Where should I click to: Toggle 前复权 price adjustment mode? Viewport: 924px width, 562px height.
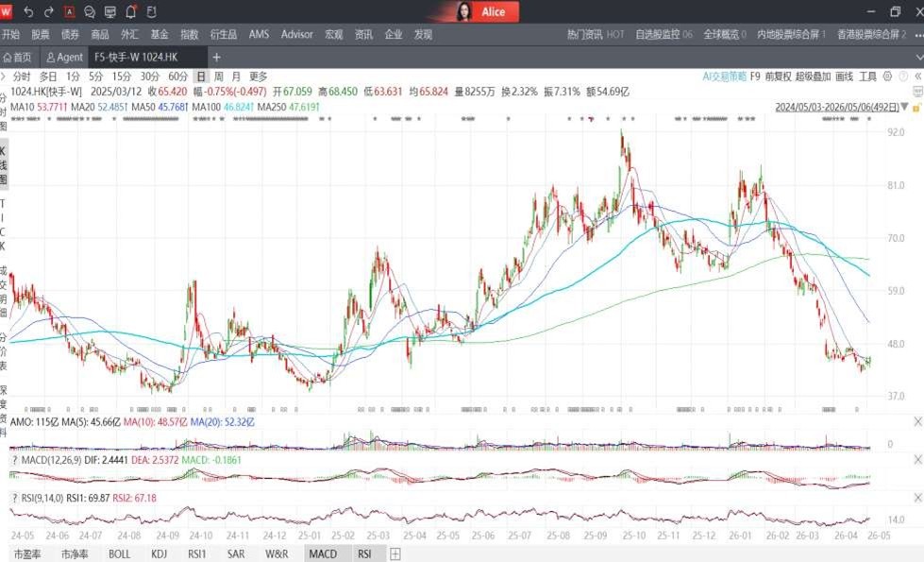coord(778,77)
